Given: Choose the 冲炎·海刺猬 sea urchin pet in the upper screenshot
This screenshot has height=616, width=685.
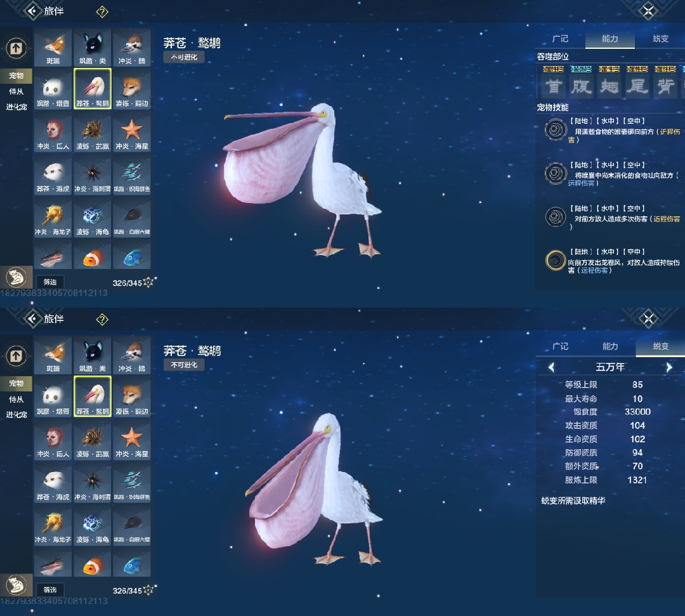Looking at the screenshot, I should [93, 175].
